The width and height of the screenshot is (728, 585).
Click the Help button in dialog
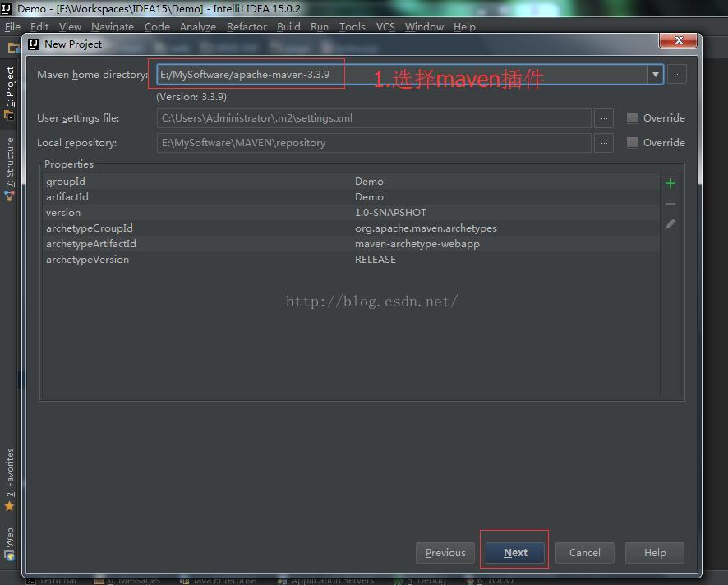click(x=655, y=552)
